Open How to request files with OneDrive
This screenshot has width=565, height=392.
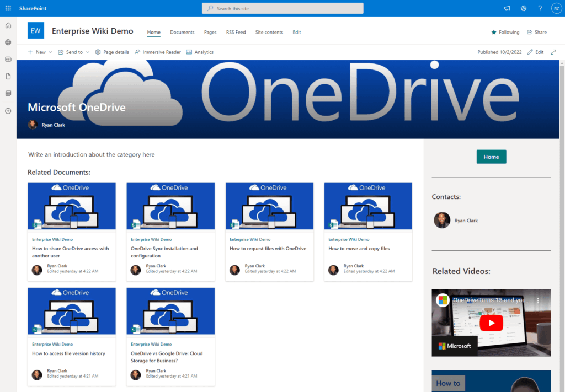268,248
